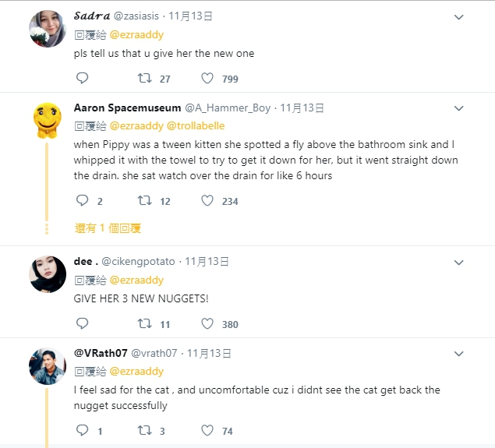Open the @ezraaddy mention in Sadra's tweet
Image resolution: width=495 pixels, height=448 pixels.
click(x=136, y=35)
